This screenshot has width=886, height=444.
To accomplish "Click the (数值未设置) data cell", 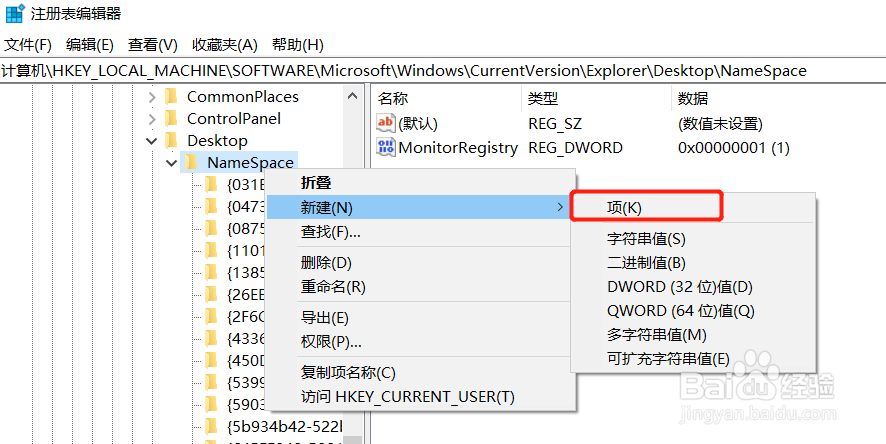I will [720, 123].
